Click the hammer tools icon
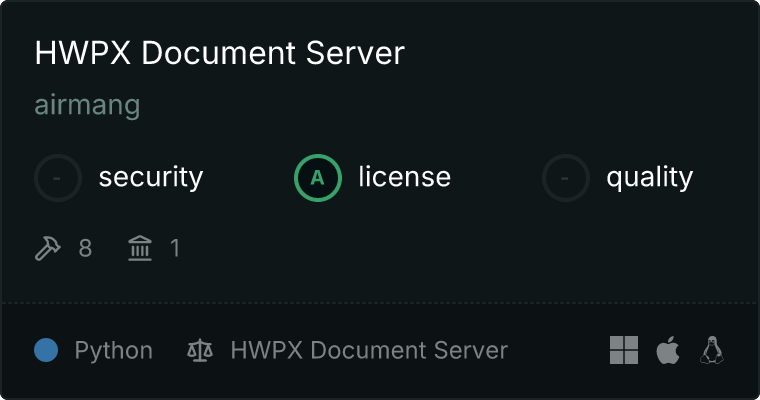 pyautogui.click(x=48, y=248)
